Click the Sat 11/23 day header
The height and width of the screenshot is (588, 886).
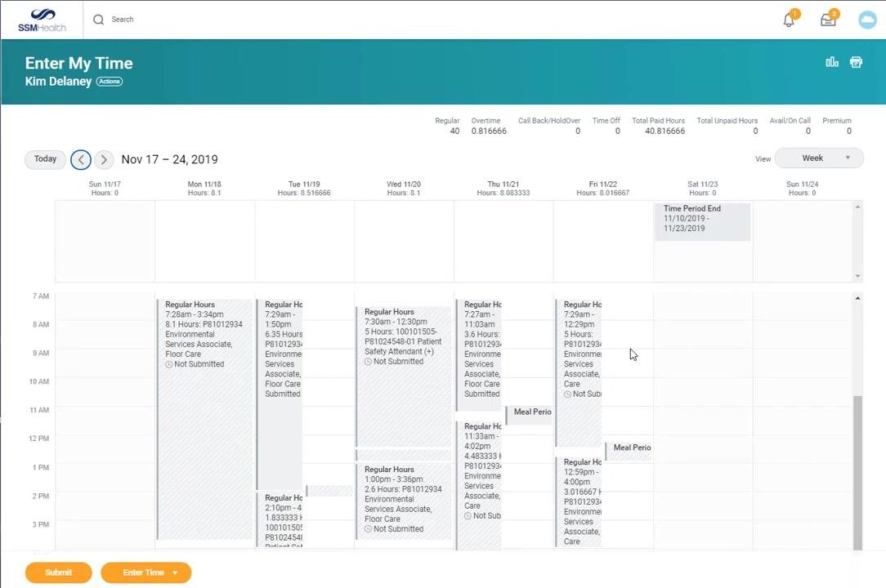click(x=702, y=188)
